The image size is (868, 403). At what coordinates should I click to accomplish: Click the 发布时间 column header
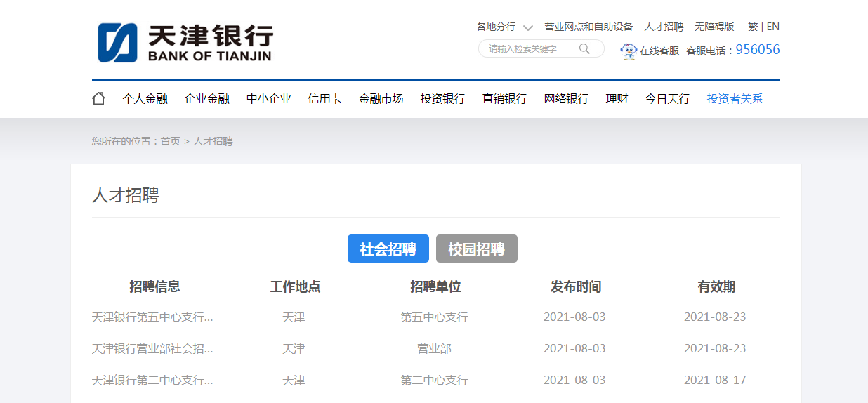click(x=576, y=286)
